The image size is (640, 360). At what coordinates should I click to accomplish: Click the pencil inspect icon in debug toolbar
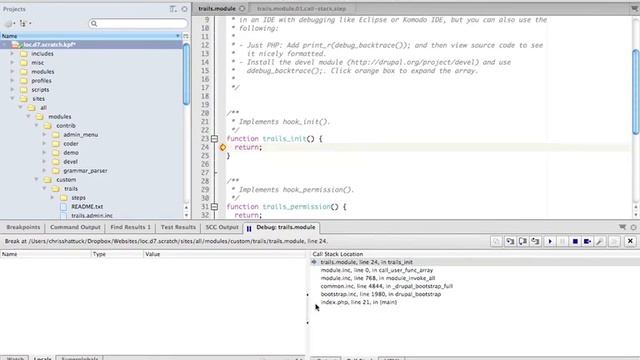(600, 241)
